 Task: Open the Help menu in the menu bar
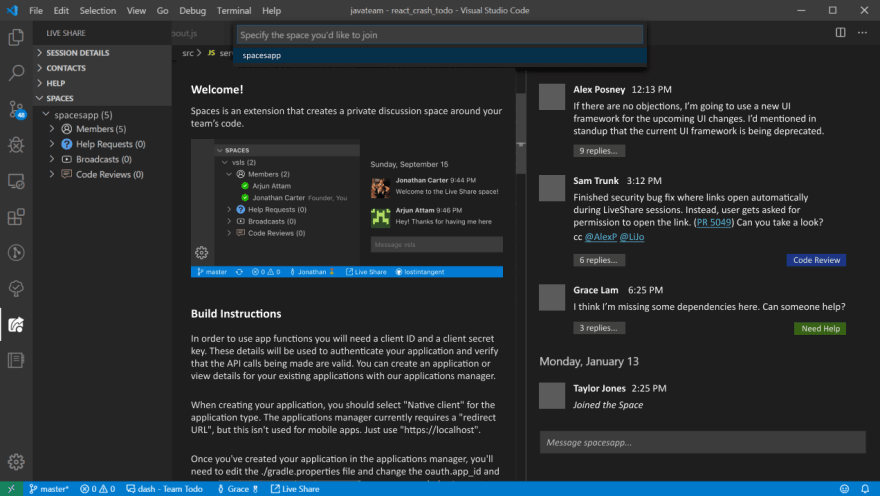[271, 10]
